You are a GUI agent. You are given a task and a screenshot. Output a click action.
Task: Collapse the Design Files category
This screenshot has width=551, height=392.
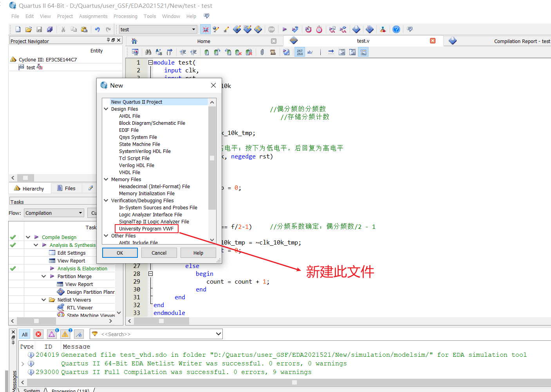point(106,109)
